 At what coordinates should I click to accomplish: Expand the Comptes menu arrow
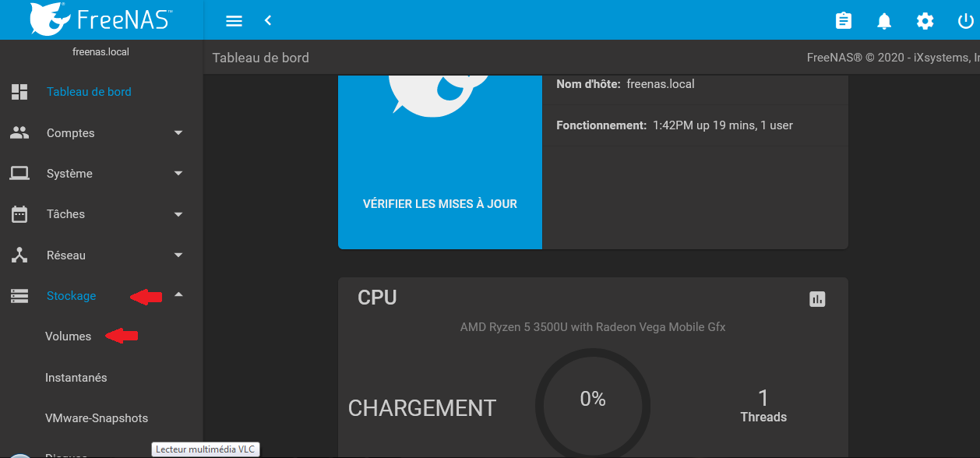point(178,133)
